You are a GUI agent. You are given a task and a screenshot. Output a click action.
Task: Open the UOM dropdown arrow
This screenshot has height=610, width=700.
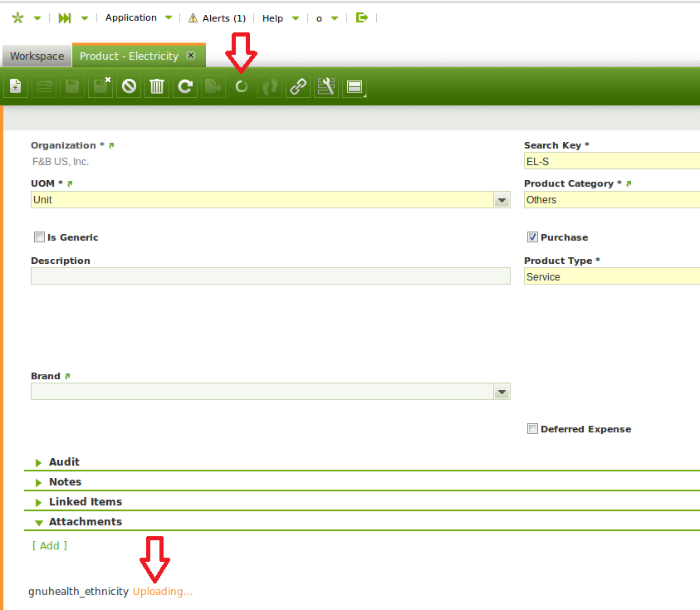click(x=502, y=200)
